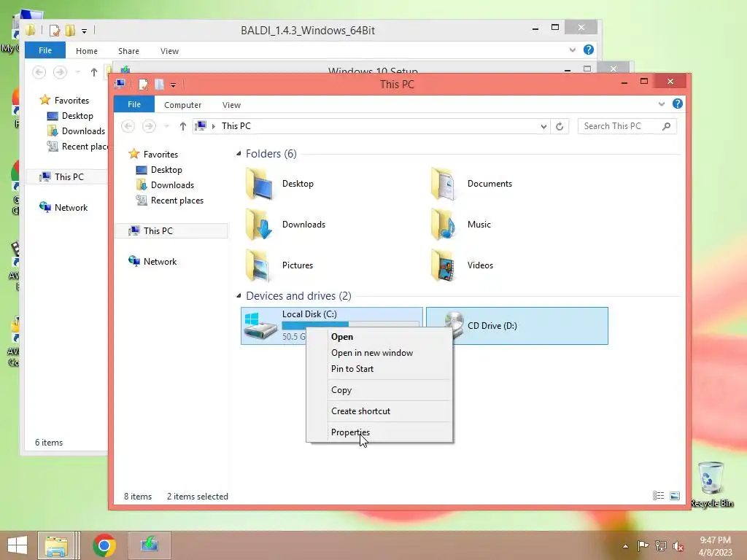
Task: Click Back arrow in This PC window
Action: coord(128,126)
